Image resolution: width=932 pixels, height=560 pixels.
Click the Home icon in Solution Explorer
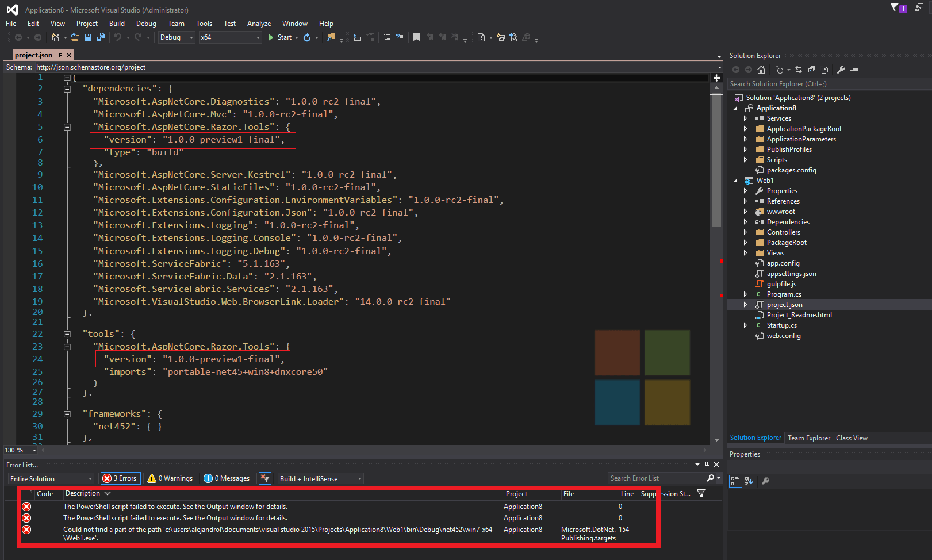click(761, 70)
